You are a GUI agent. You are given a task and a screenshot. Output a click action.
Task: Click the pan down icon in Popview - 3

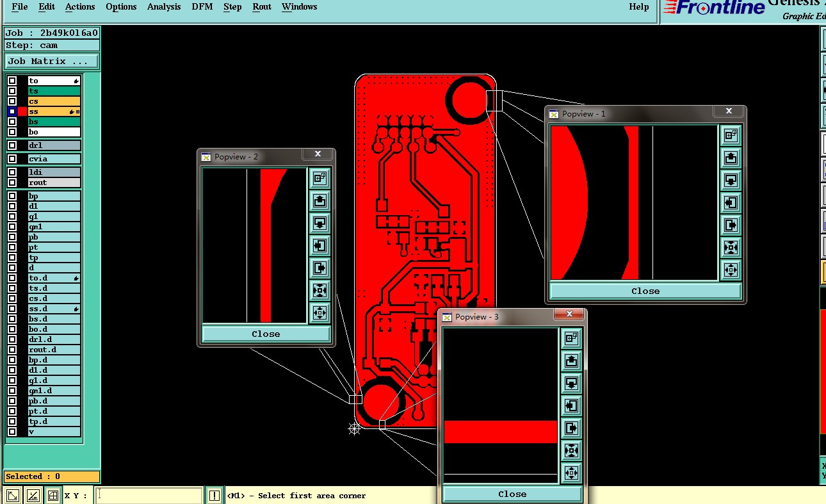[571, 383]
